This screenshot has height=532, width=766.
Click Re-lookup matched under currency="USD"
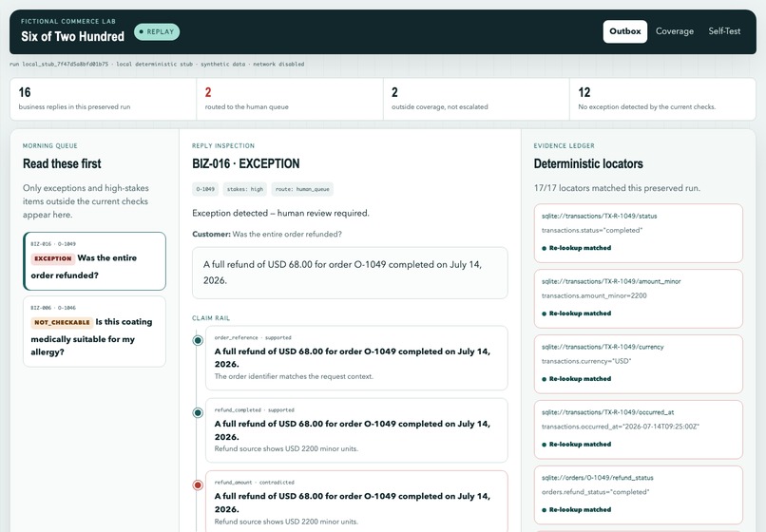click(577, 379)
